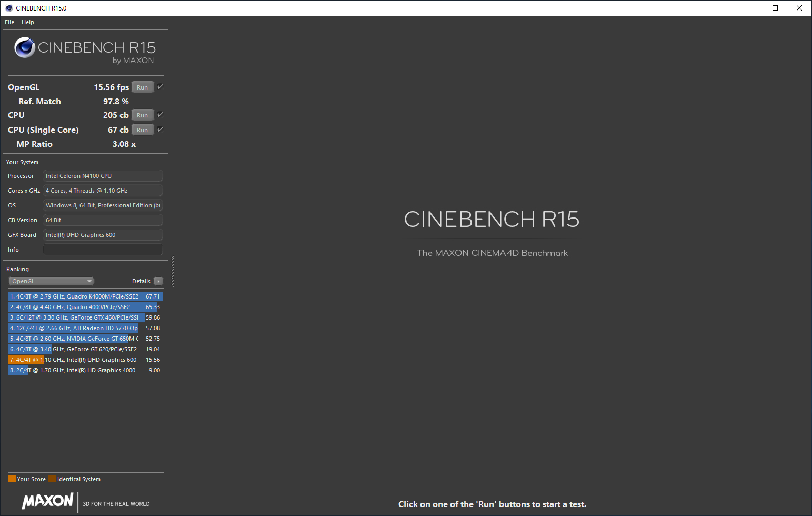This screenshot has height=516, width=812.
Task: Toggle the CPU (Single Core) checkbox
Action: click(x=160, y=130)
